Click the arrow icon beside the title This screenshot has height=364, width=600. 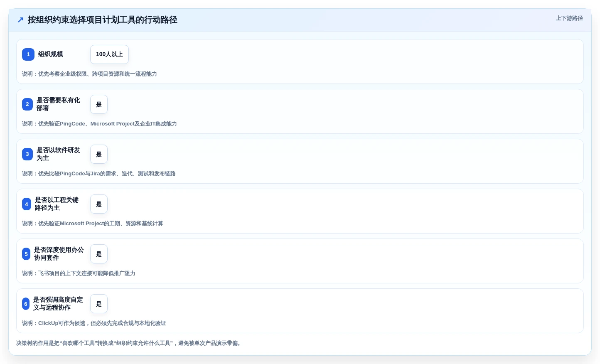coord(20,20)
